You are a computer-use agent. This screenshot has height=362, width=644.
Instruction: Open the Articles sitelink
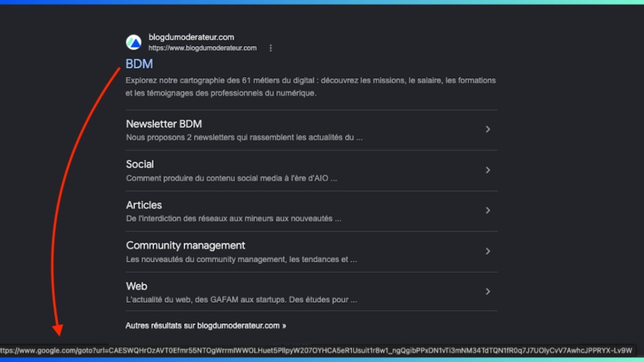coord(144,205)
